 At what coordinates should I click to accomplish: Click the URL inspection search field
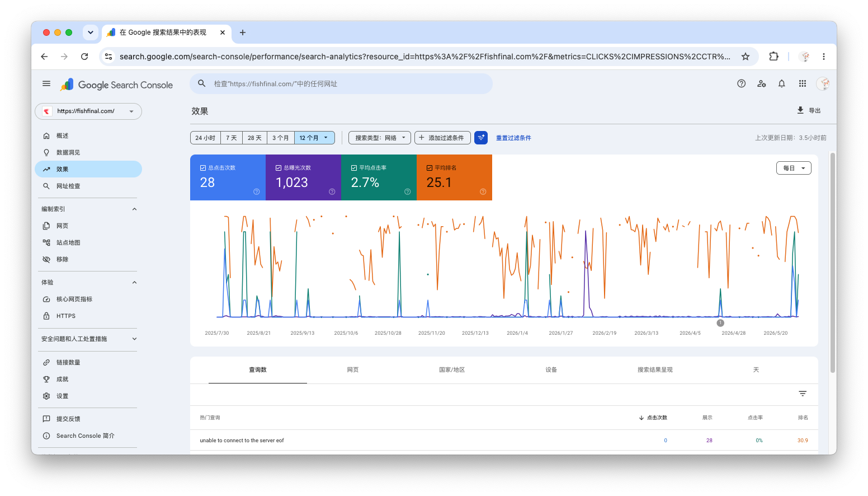tap(341, 84)
